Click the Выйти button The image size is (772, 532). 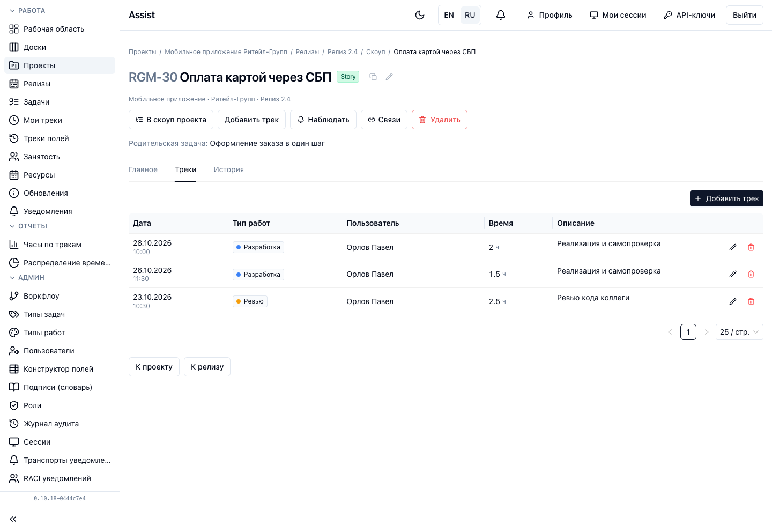(x=745, y=15)
